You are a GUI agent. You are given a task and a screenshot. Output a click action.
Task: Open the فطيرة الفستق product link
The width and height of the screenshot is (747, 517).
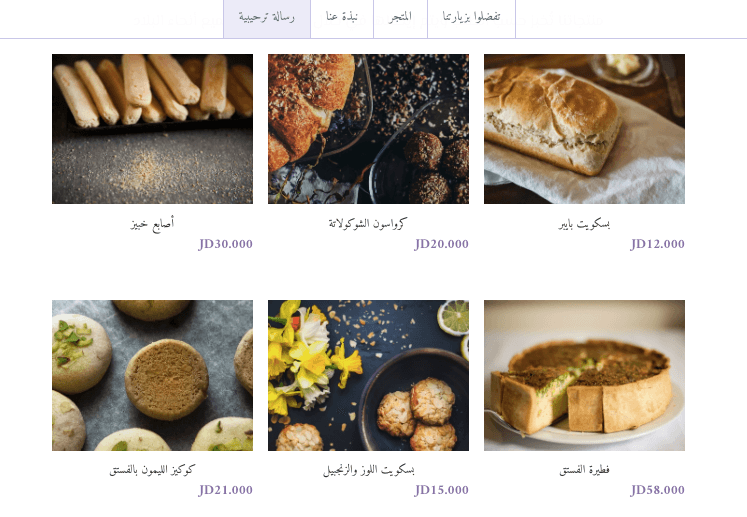click(584, 470)
